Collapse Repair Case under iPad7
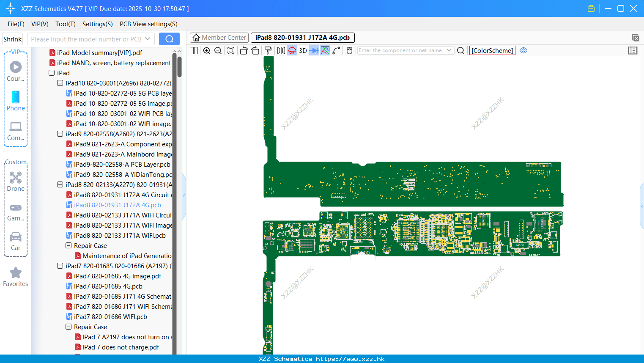 point(69,327)
